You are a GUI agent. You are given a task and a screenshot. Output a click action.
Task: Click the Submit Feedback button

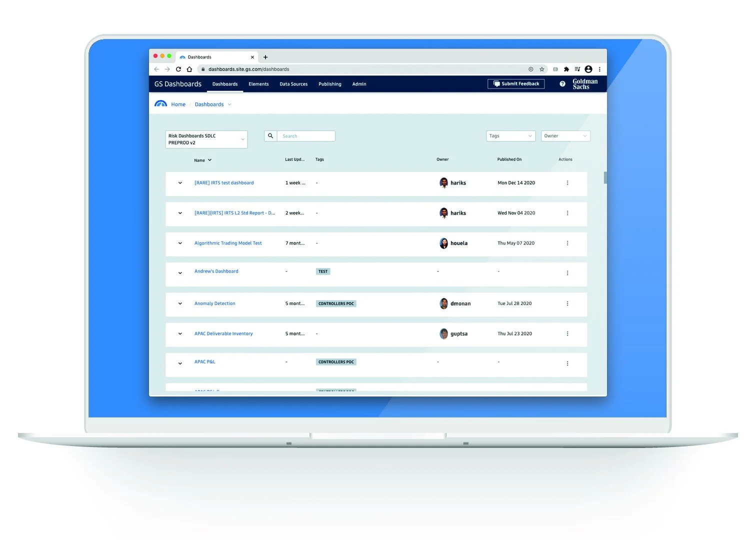pyautogui.click(x=516, y=83)
